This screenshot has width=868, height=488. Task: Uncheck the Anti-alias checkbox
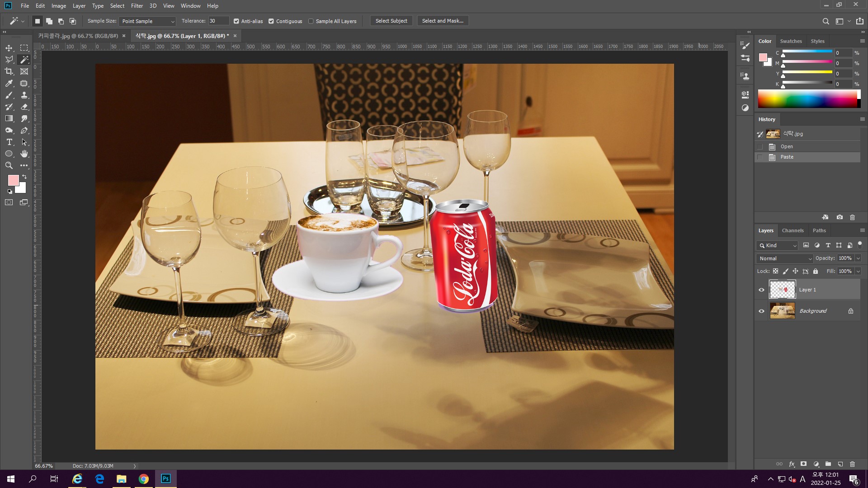coord(236,21)
